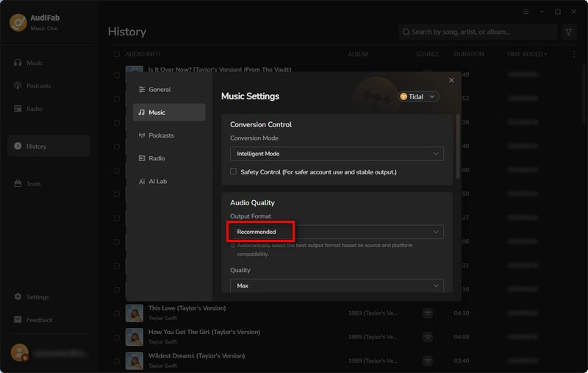Image resolution: width=588 pixels, height=373 pixels.
Task: Click the Radio sidebar icon
Action: point(18,108)
